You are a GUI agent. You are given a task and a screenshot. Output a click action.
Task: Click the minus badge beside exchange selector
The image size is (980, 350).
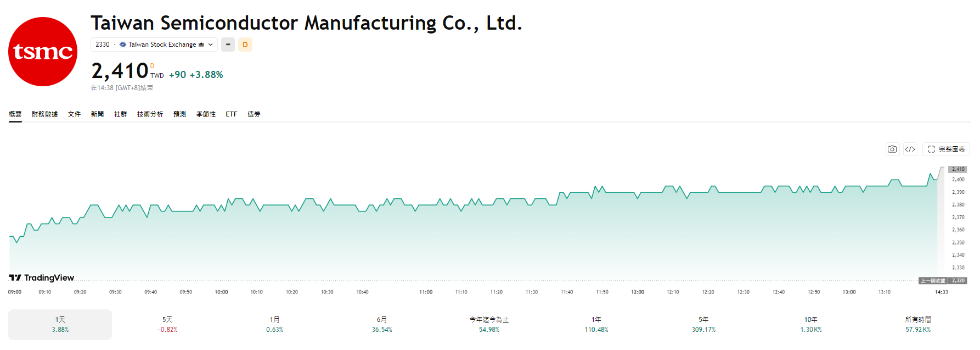(x=228, y=45)
